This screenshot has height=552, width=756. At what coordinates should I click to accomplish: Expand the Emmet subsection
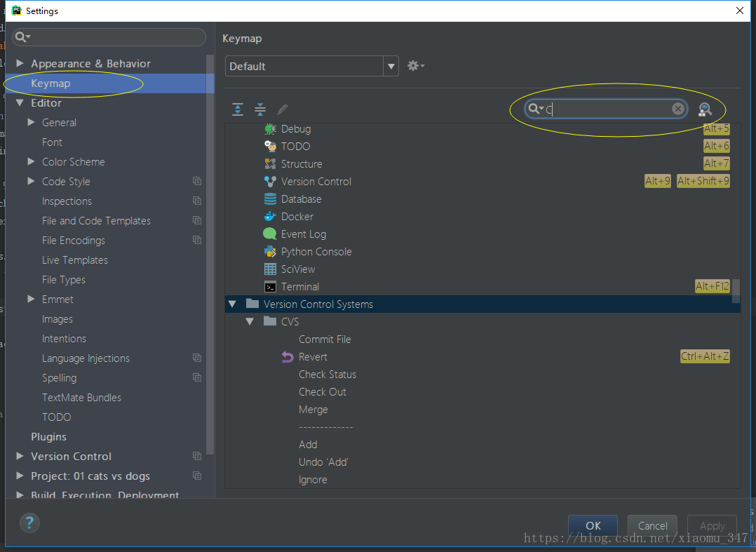pos(31,299)
